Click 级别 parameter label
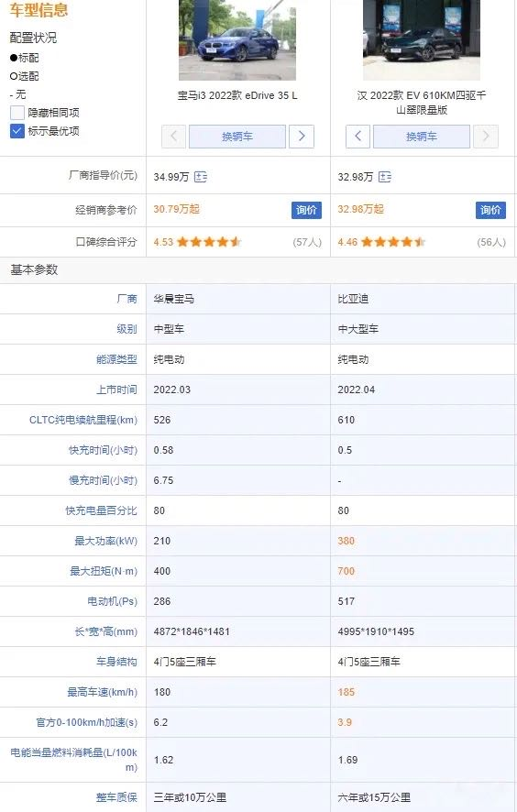The height and width of the screenshot is (812, 517). pos(126,329)
